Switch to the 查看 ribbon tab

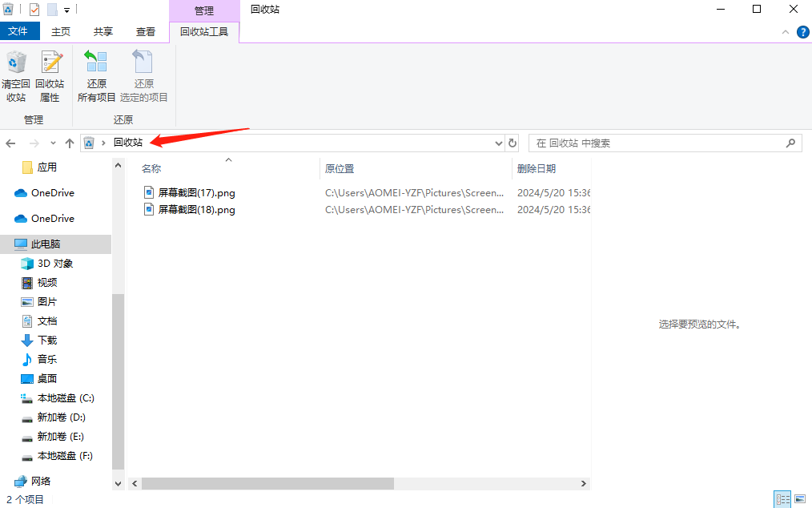(144, 31)
